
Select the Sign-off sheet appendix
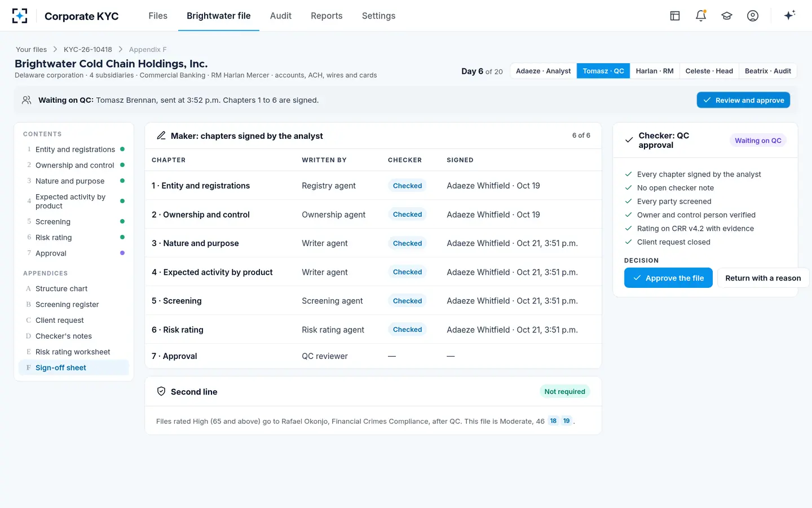[74, 367]
